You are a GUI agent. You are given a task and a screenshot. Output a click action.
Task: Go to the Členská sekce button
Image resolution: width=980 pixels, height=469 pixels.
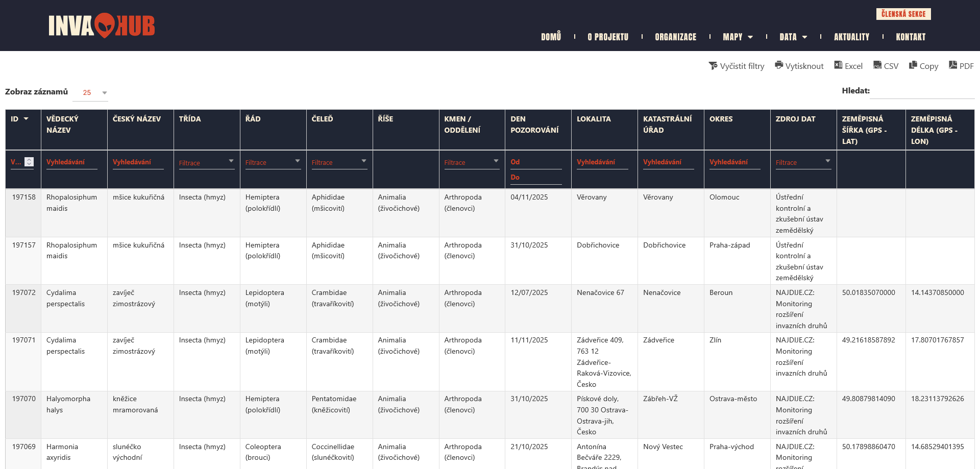point(903,14)
